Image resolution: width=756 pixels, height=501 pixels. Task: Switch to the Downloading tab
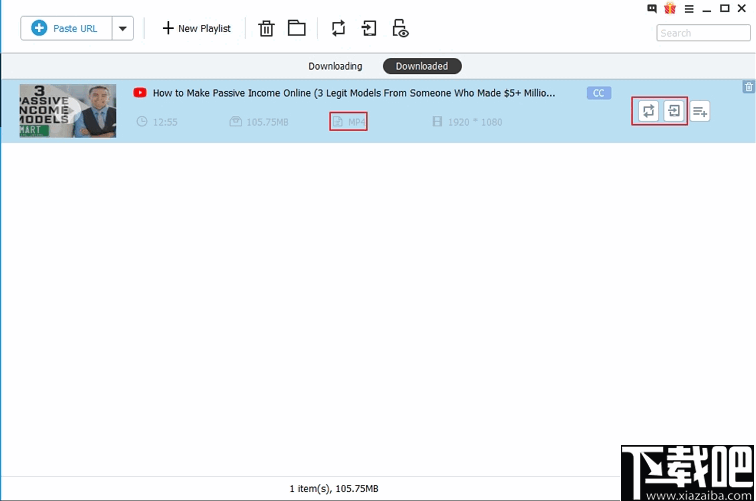pyautogui.click(x=335, y=66)
